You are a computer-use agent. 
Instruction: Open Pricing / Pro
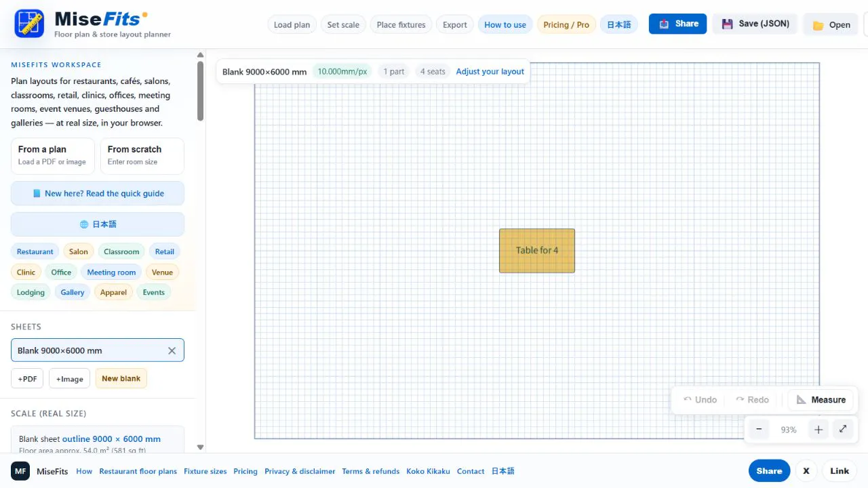[x=566, y=24]
